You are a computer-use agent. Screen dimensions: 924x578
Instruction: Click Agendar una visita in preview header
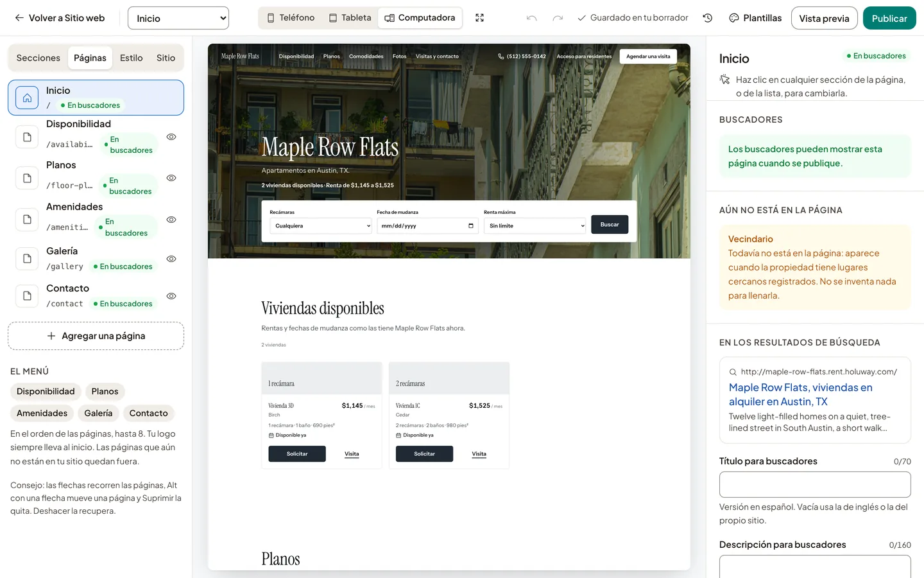[648, 57]
